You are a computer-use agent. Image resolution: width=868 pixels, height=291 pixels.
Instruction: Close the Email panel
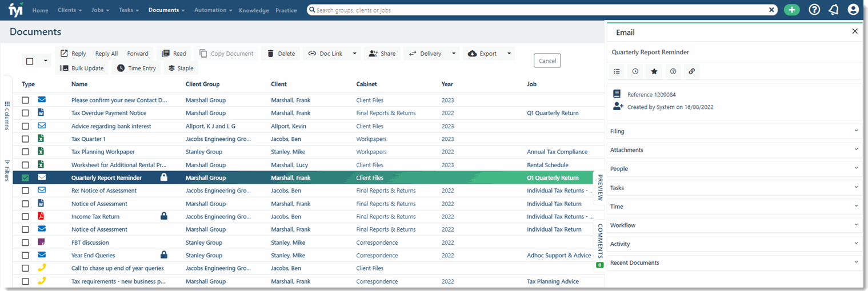click(x=854, y=31)
